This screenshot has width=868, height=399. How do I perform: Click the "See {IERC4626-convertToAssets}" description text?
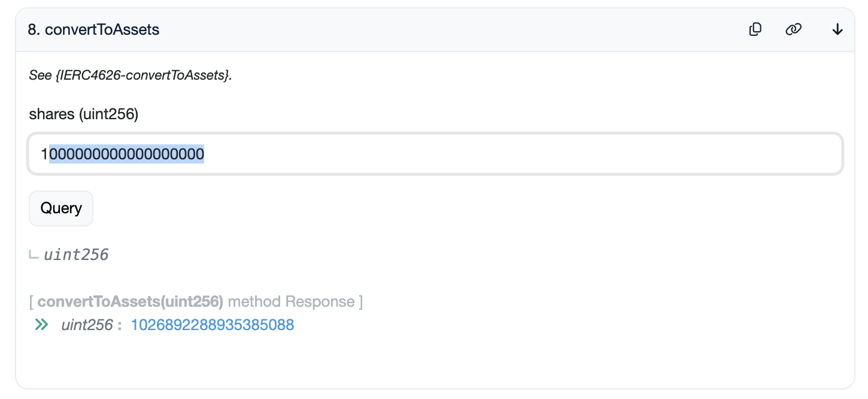tap(130, 75)
